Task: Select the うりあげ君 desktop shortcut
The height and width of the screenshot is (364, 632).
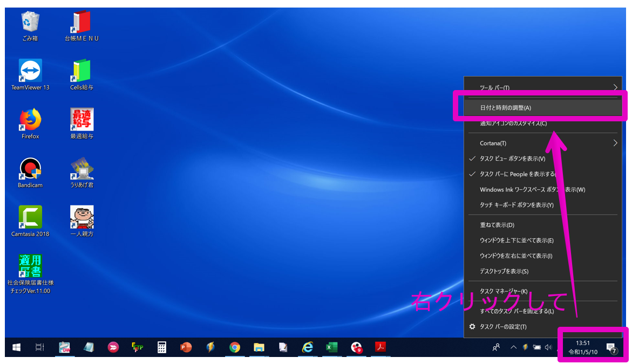Action: 82,173
